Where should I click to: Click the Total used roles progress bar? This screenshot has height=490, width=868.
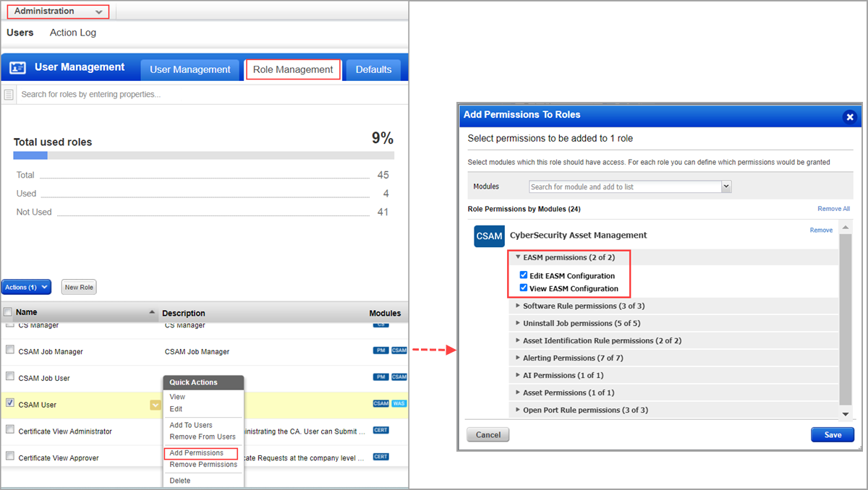203,155
